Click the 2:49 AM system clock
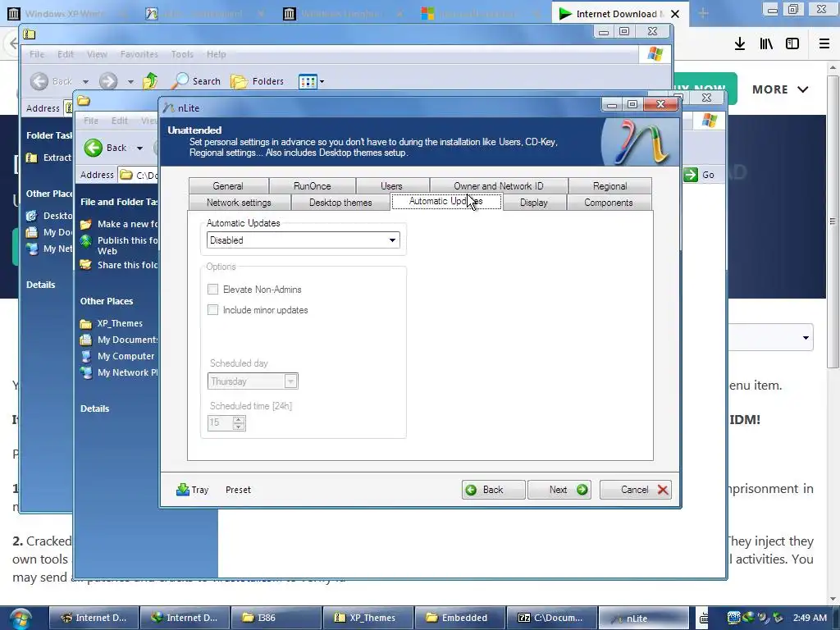The width and height of the screenshot is (840, 630). [x=810, y=618]
